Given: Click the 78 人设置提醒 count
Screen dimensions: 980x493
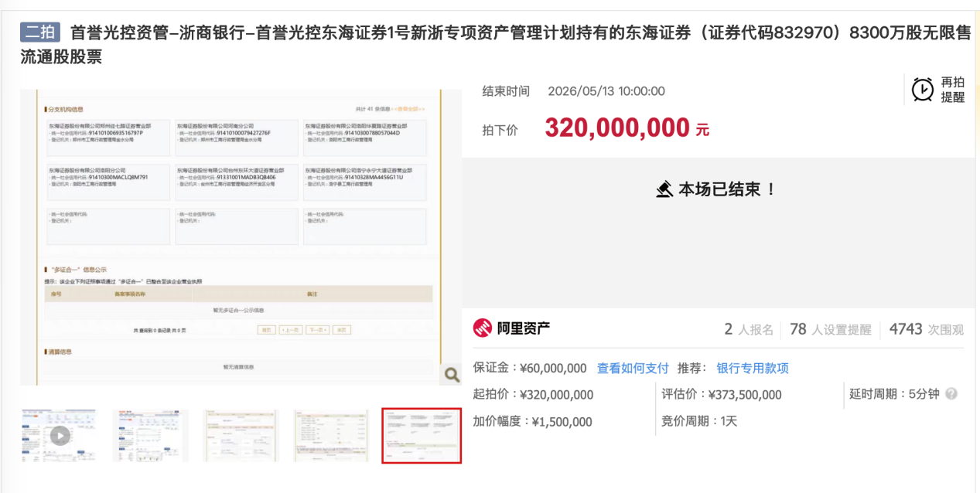Looking at the screenshot, I should [x=831, y=329].
